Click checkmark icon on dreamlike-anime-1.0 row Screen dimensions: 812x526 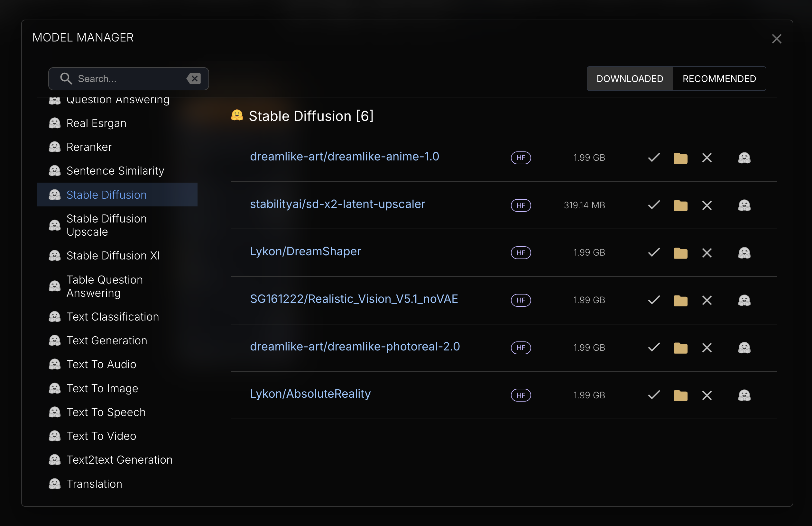654,158
